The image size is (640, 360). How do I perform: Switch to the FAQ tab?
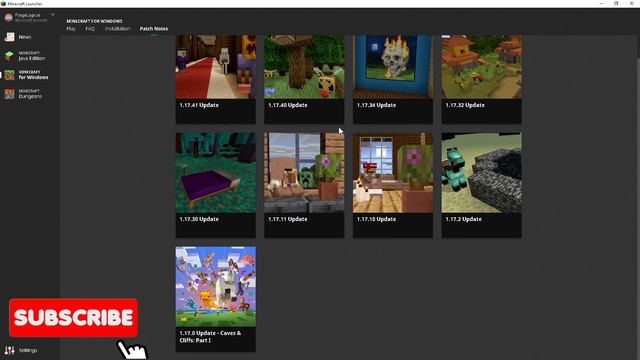point(90,29)
